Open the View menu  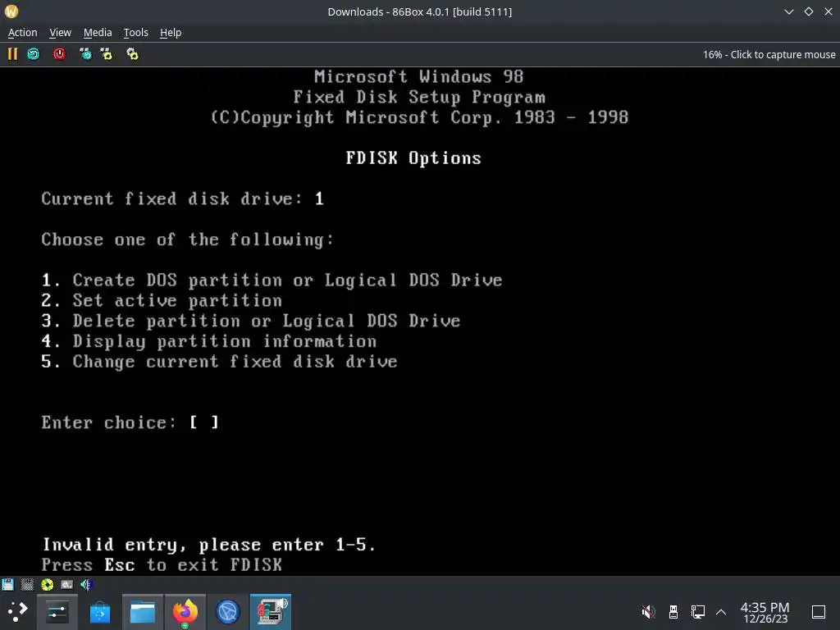coord(60,33)
